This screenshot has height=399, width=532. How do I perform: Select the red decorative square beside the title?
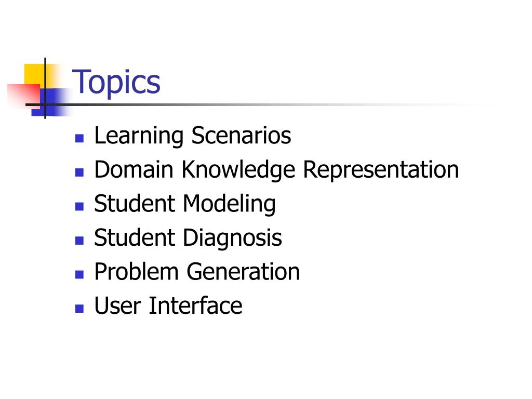pyautogui.click(x=24, y=96)
